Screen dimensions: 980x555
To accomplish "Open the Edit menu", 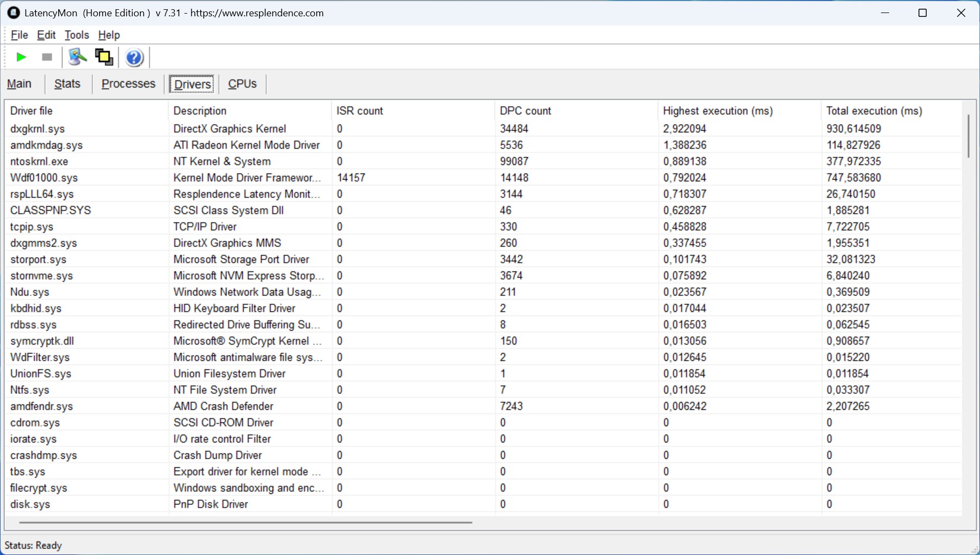I will click(46, 35).
